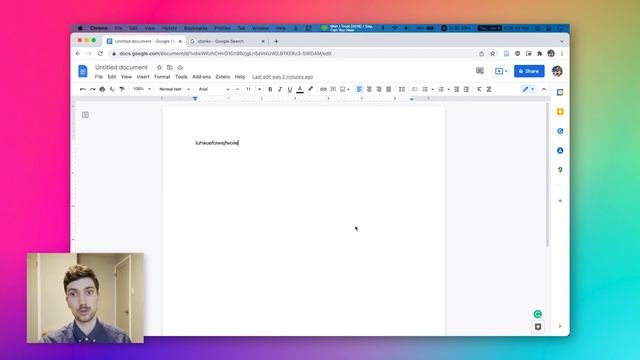The image size is (640, 360).
Task: Open Google Keep side panel
Action: [x=560, y=112]
